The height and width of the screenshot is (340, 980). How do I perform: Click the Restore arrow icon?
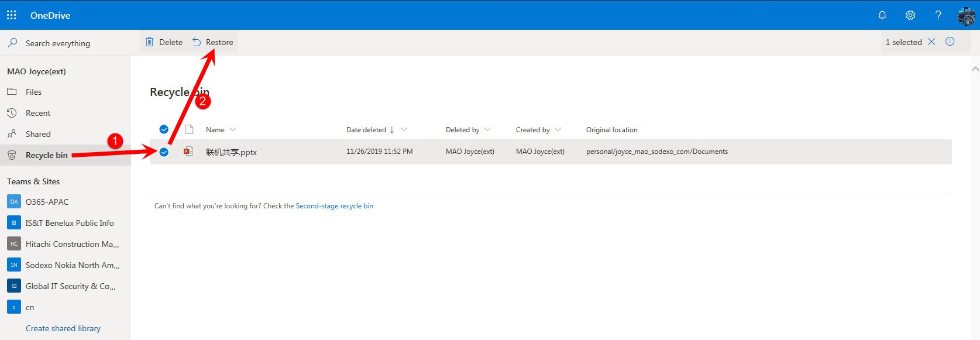197,42
